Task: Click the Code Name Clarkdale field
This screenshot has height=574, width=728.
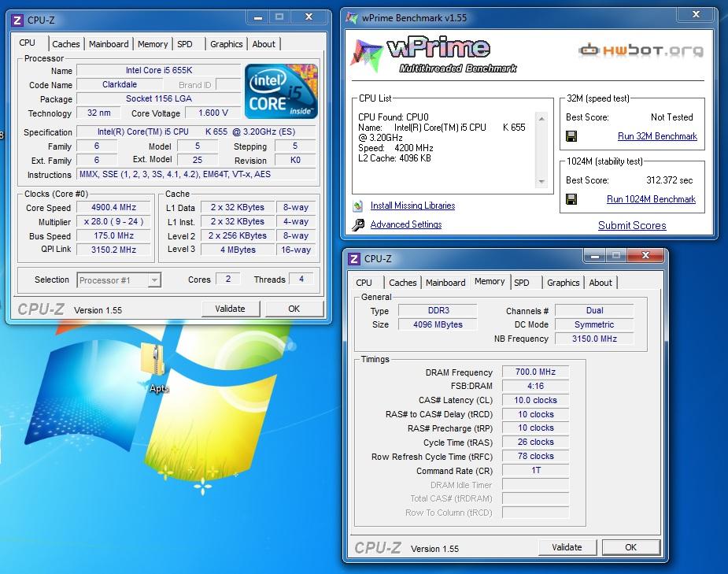Action: pos(120,84)
